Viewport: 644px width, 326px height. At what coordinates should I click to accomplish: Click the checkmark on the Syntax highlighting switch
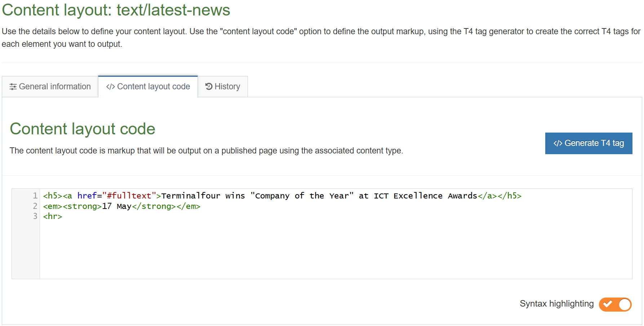pyautogui.click(x=608, y=304)
